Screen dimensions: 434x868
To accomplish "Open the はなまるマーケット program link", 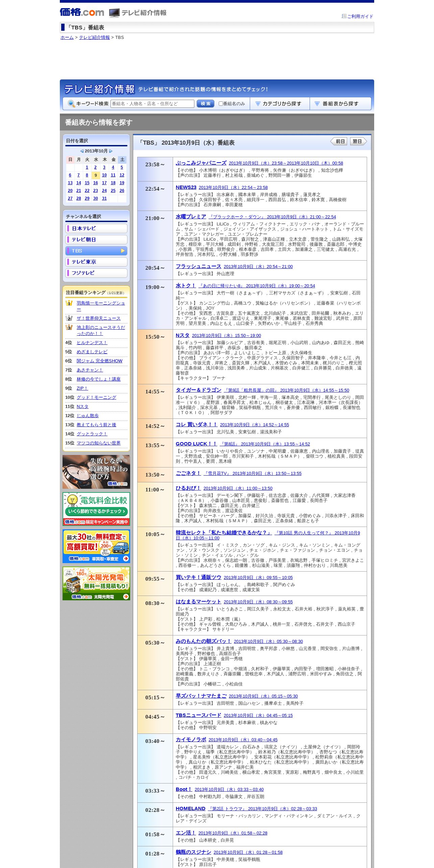I will (x=198, y=602).
